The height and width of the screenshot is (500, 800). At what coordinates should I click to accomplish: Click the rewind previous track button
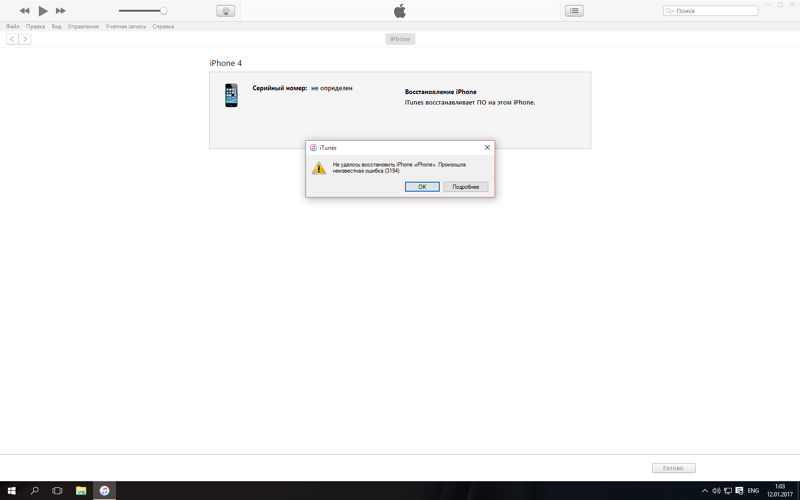pyautogui.click(x=24, y=11)
